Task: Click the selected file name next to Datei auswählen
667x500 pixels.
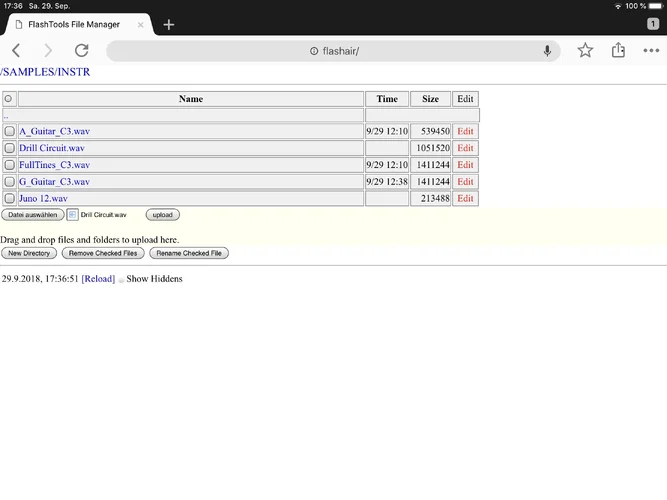Action: coord(103,215)
